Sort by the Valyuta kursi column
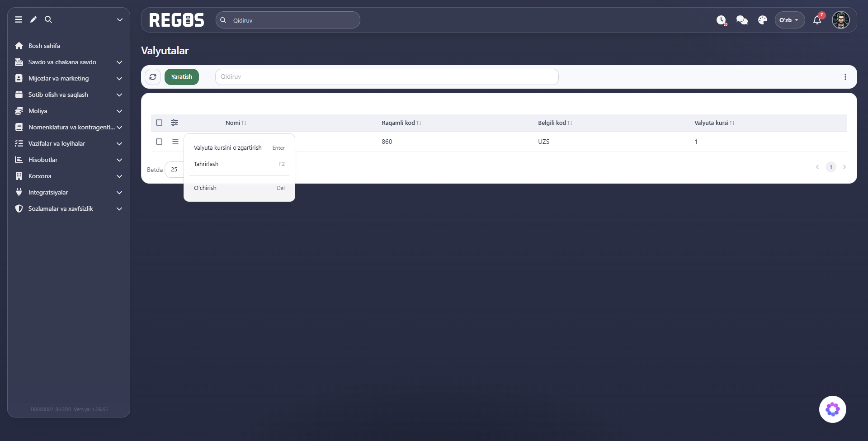Image resolution: width=868 pixels, height=441 pixels. [x=715, y=123]
